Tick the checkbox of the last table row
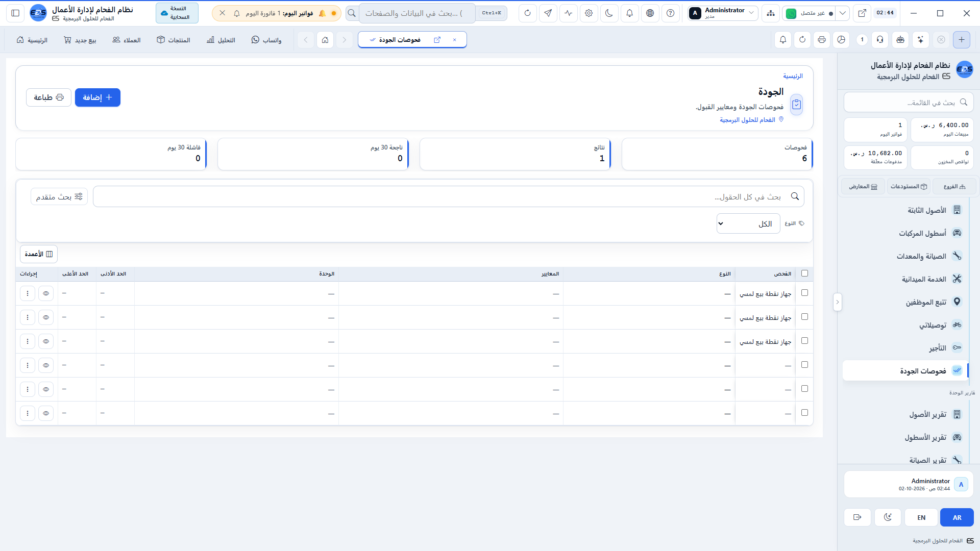The image size is (980, 551). (x=805, y=413)
